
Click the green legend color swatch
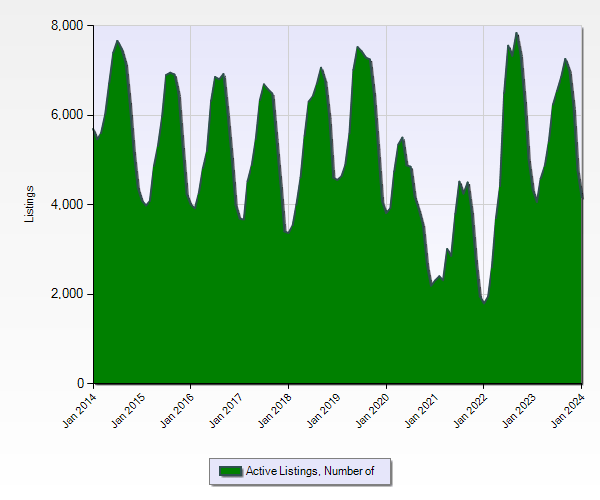click(230, 471)
